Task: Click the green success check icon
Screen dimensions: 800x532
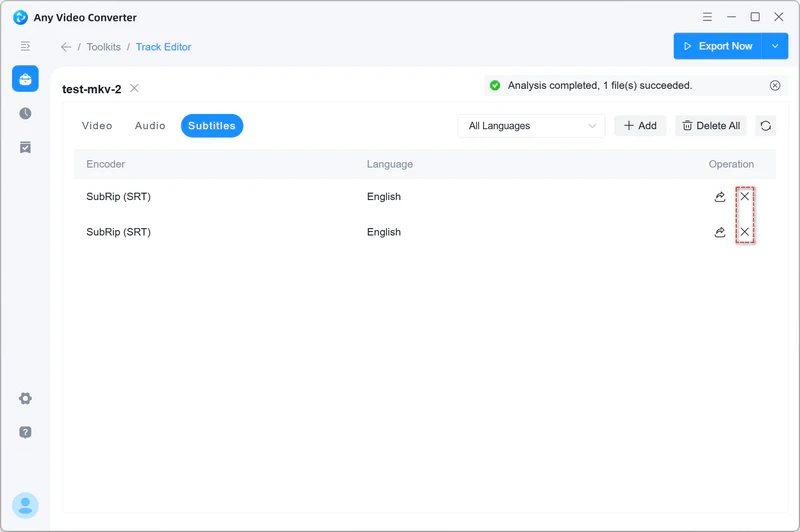Action: point(494,86)
